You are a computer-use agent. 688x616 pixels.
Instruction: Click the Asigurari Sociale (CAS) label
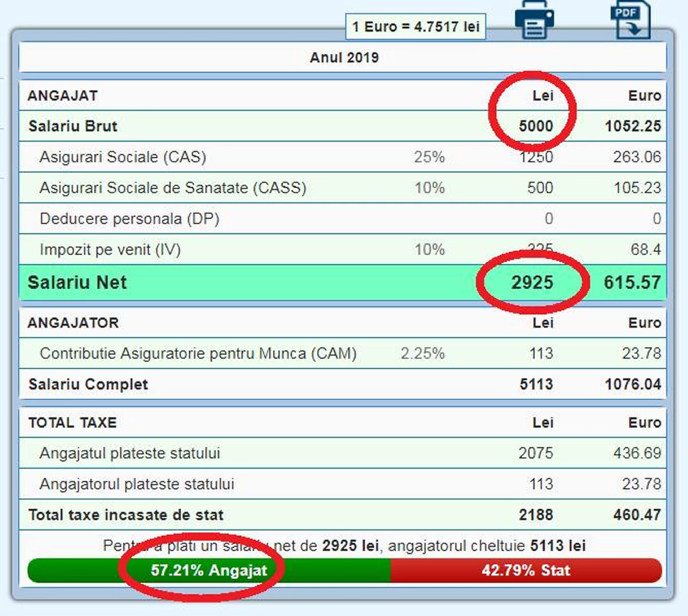click(123, 157)
